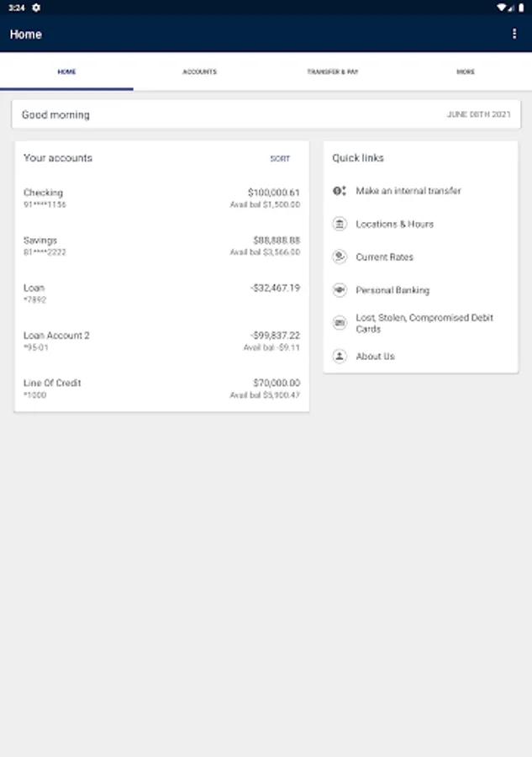The height and width of the screenshot is (757, 532).
Task: Sort your accounts list
Action: (280, 158)
